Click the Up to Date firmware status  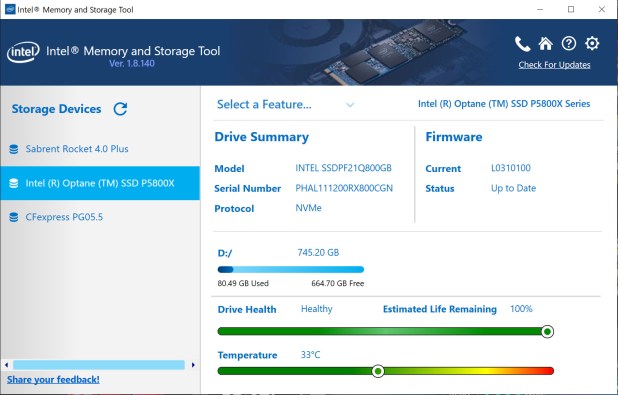[x=514, y=188]
